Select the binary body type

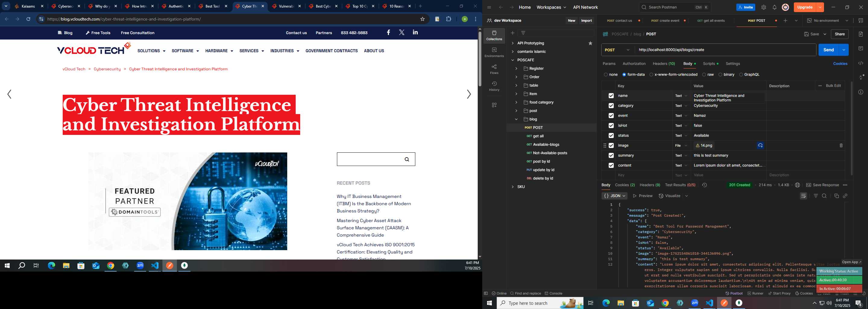720,75
